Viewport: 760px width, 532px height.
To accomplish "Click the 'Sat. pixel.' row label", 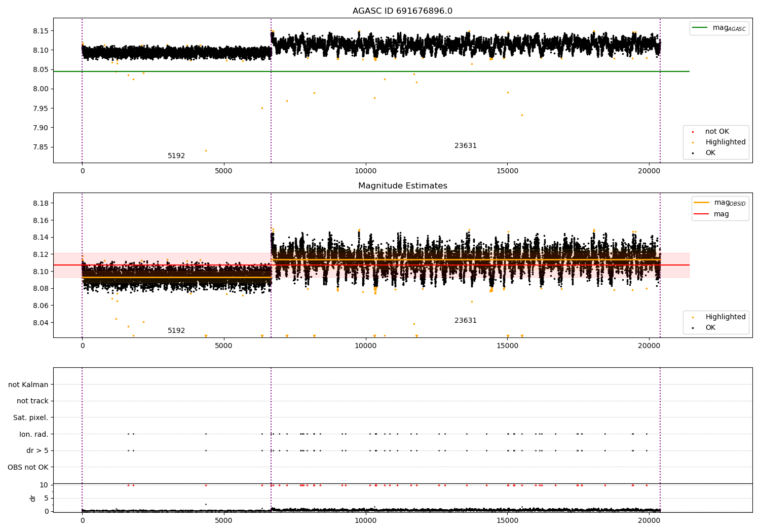I will pos(31,417).
